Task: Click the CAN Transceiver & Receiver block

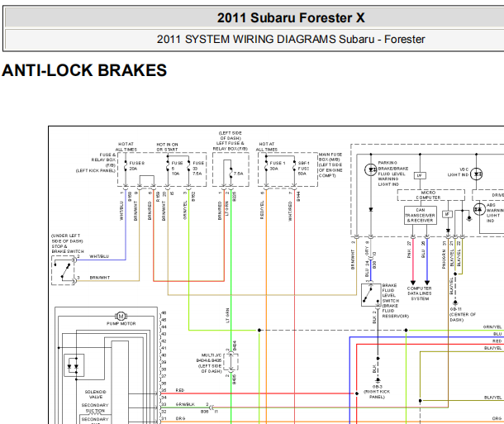Action: [420, 216]
